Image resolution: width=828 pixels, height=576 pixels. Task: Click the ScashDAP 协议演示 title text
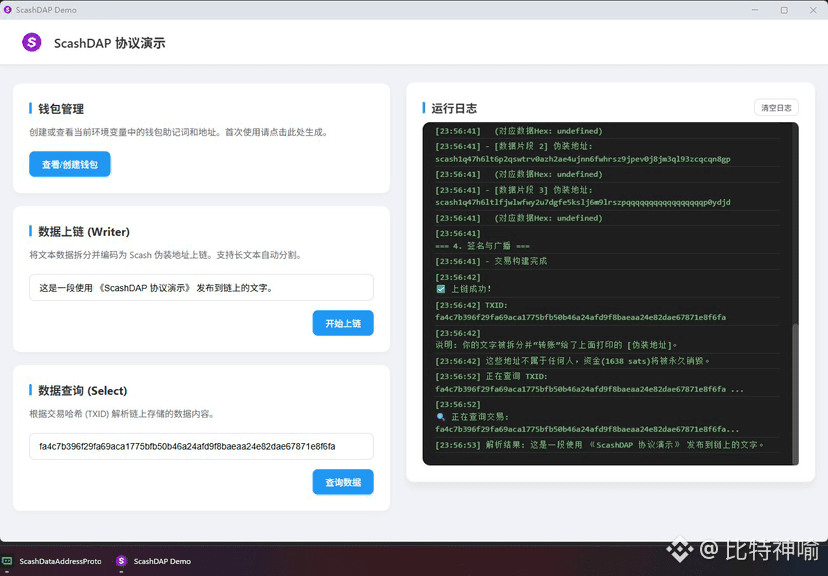coord(109,43)
